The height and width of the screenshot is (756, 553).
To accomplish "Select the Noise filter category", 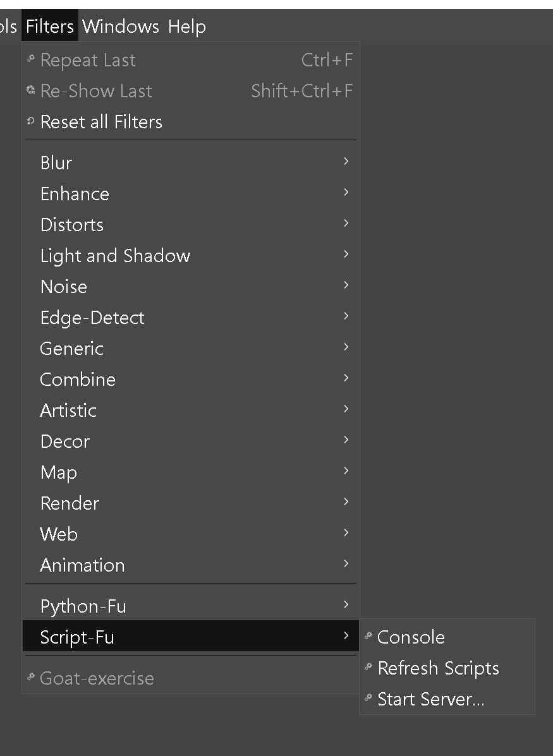I will point(64,287).
